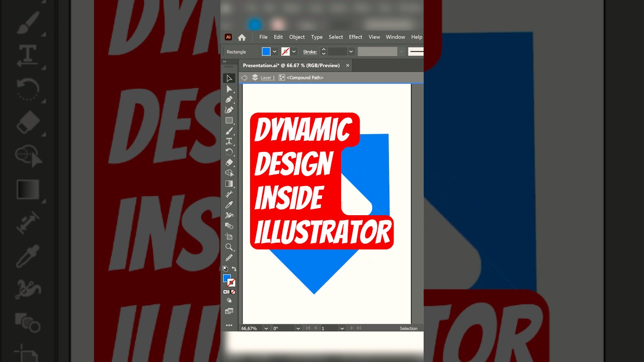The width and height of the screenshot is (644, 362).
Task: Click the control bar stroke none swatch
Action: pos(285,52)
